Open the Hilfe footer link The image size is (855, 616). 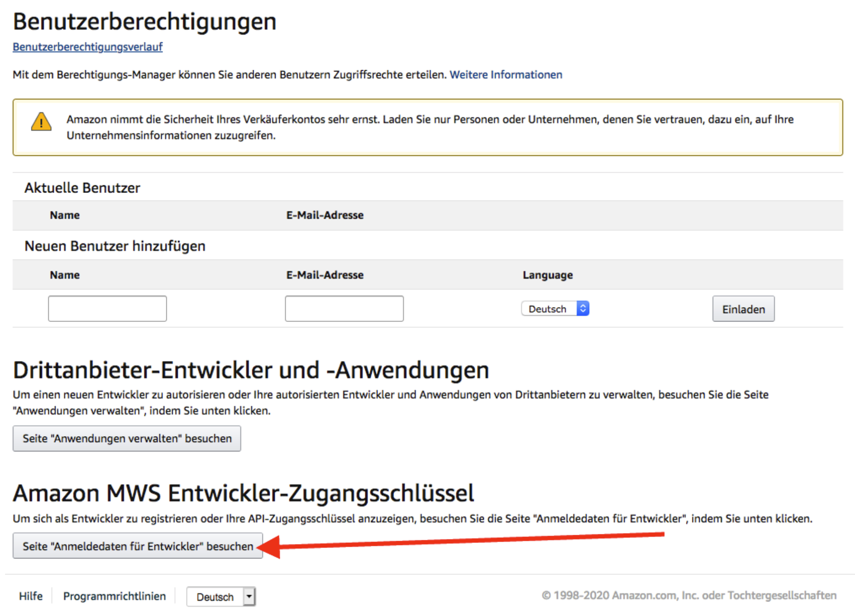click(x=31, y=596)
